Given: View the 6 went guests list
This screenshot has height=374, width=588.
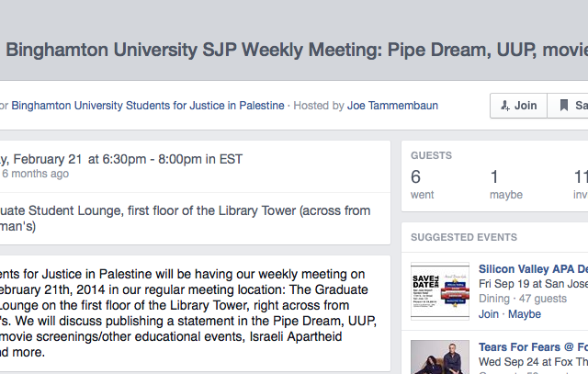Looking at the screenshot, I should [422, 185].
